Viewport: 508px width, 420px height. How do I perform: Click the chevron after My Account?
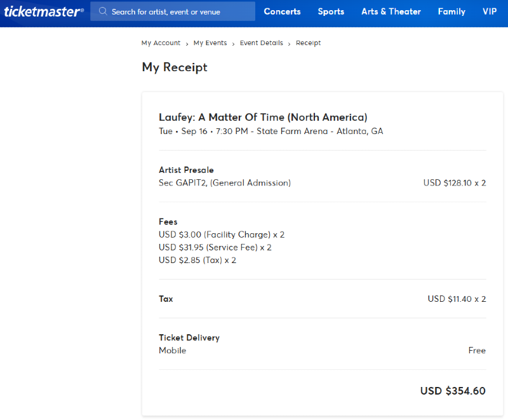tap(187, 43)
